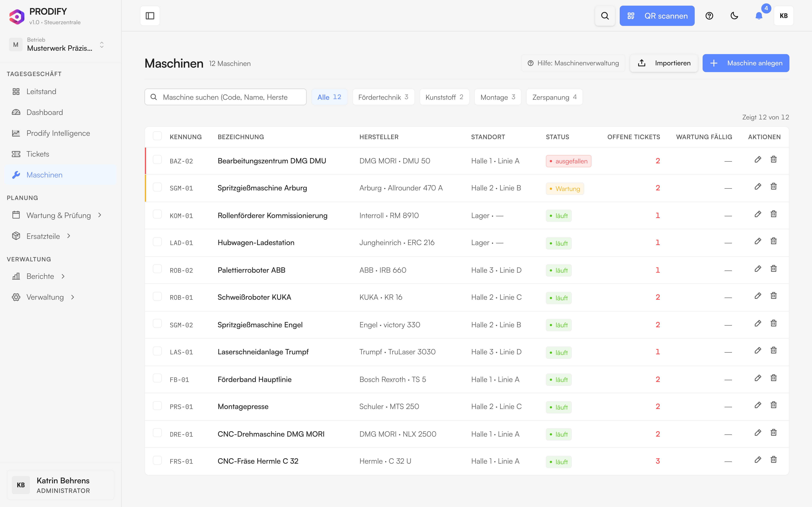Toggle the sidebar panel icon
Image resolution: width=812 pixels, height=507 pixels.
[150, 16]
